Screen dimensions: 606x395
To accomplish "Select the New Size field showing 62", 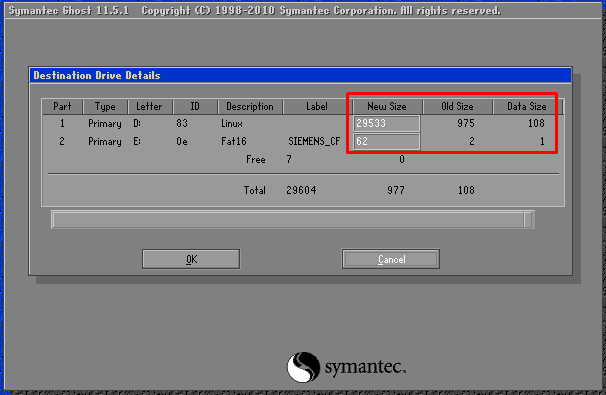I will 386,141.
